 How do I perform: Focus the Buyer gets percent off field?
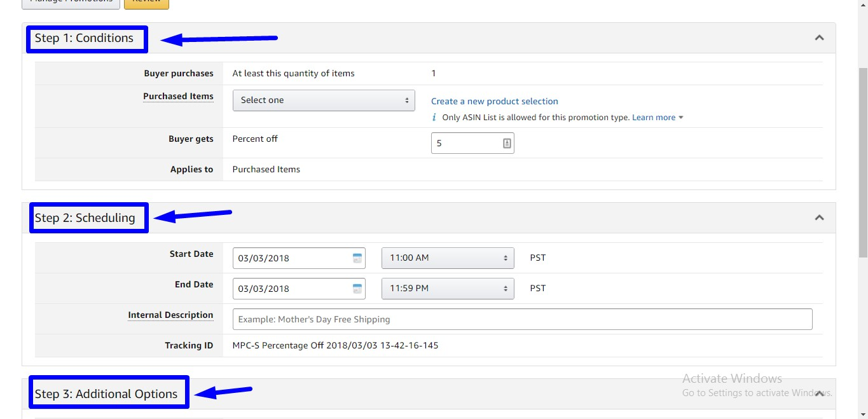click(x=465, y=144)
